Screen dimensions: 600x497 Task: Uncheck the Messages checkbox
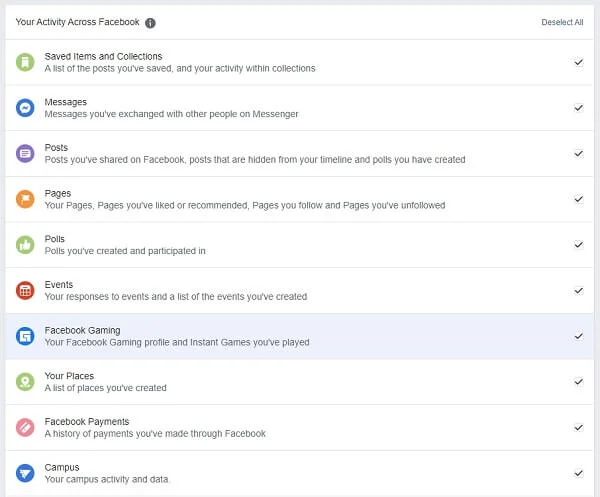pyautogui.click(x=578, y=108)
